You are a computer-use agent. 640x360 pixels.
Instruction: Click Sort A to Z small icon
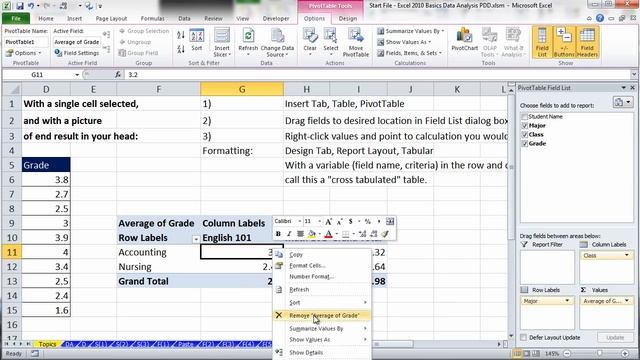(x=181, y=36)
